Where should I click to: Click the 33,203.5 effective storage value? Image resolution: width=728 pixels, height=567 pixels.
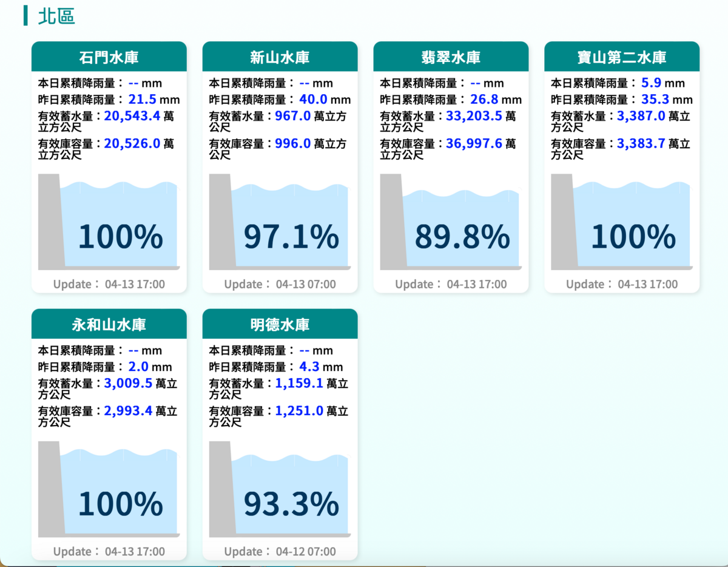pyautogui.click(x=474, y=116)
